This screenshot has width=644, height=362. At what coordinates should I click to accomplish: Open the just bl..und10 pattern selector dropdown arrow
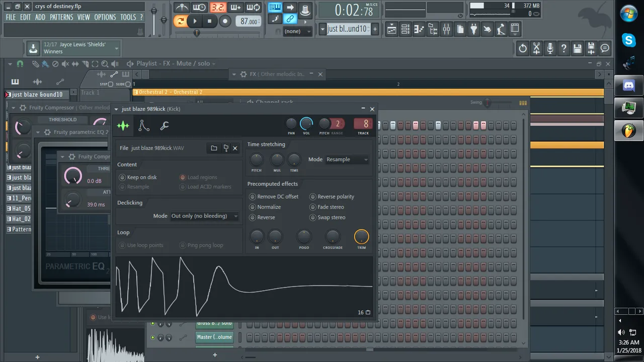coord(323,29)
